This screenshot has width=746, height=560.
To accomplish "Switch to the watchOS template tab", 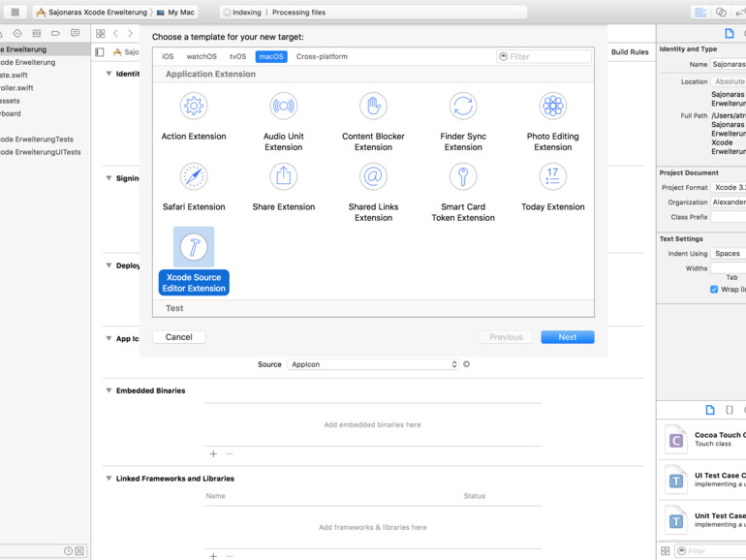I will coord(202,56).
